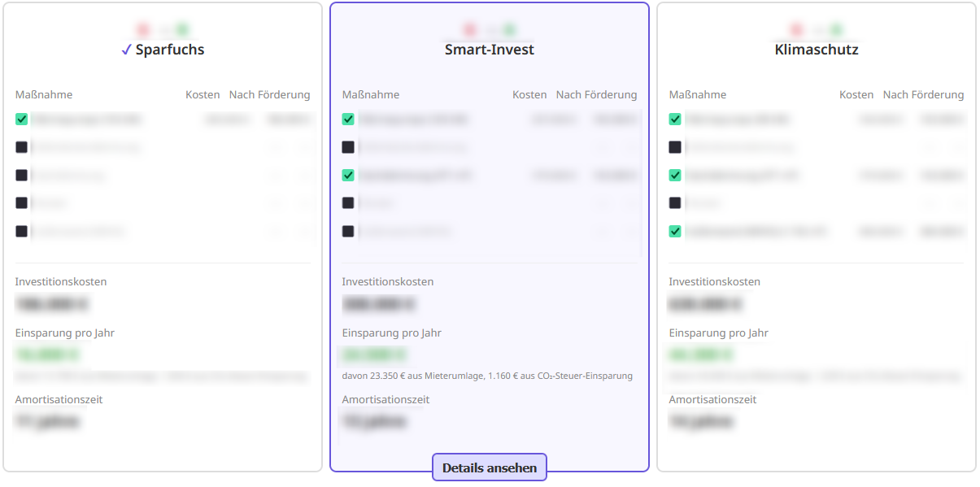The image size is (980, 487).
Task: Check the fourth measure in Smart-Invest card
Action: point(348,202)
